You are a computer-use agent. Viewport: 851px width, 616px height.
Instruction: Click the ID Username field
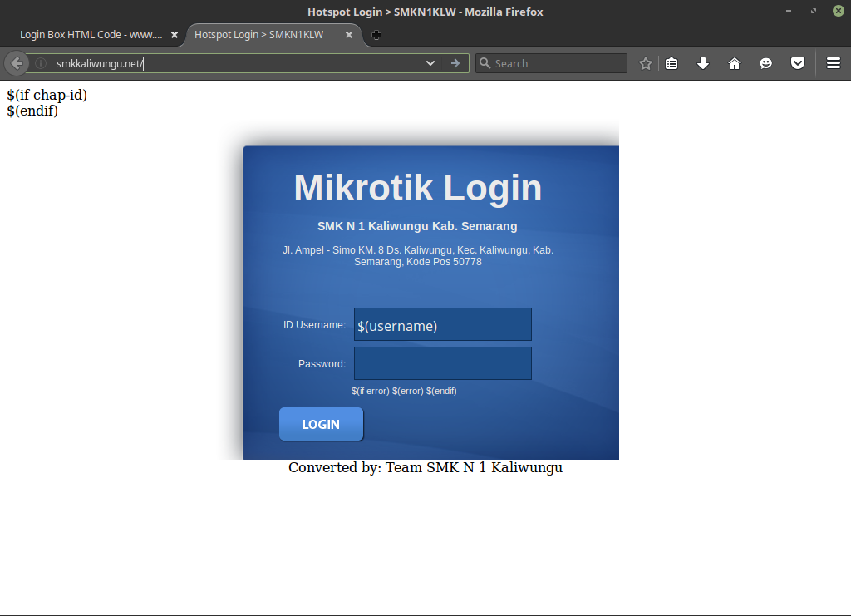click(442, 324)
